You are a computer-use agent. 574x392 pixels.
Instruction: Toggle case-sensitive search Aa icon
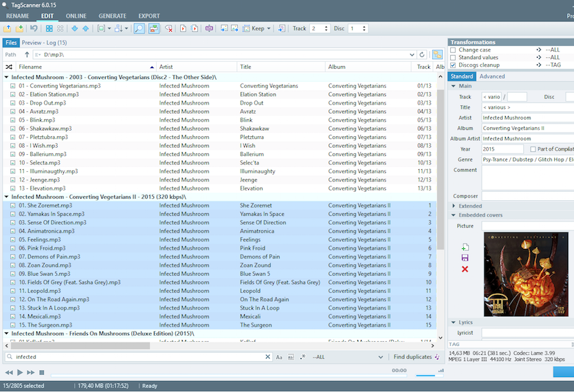279,357
